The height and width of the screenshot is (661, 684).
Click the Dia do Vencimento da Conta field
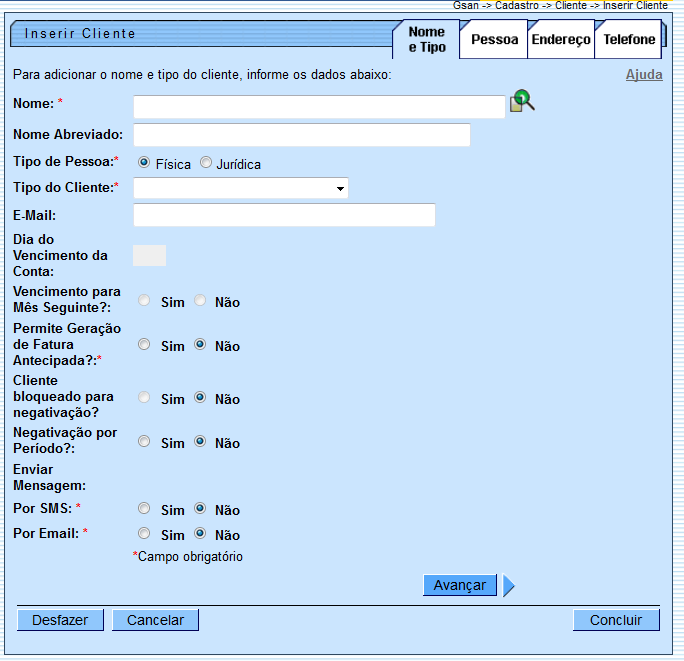click(150, 256)
